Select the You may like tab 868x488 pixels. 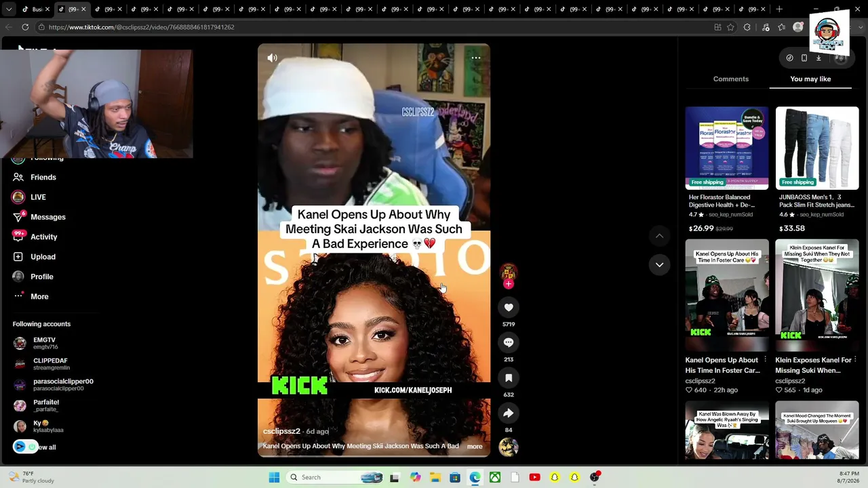click(x=810, y=79)
